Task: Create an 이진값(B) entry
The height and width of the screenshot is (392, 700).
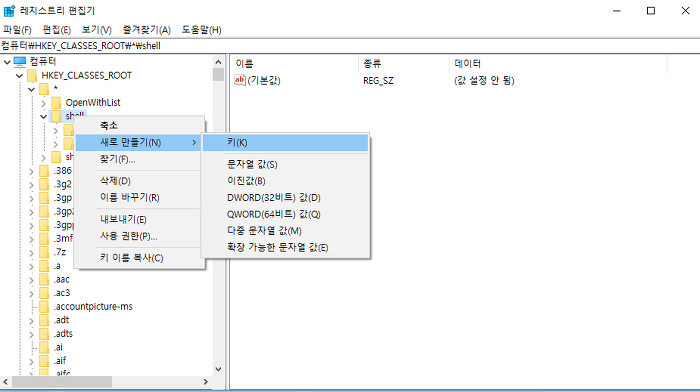Action: coord(286,181)
